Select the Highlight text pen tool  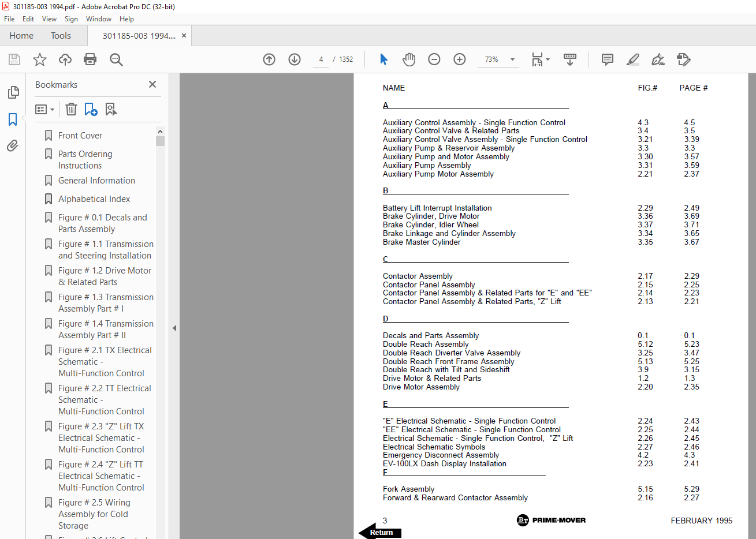633,59
